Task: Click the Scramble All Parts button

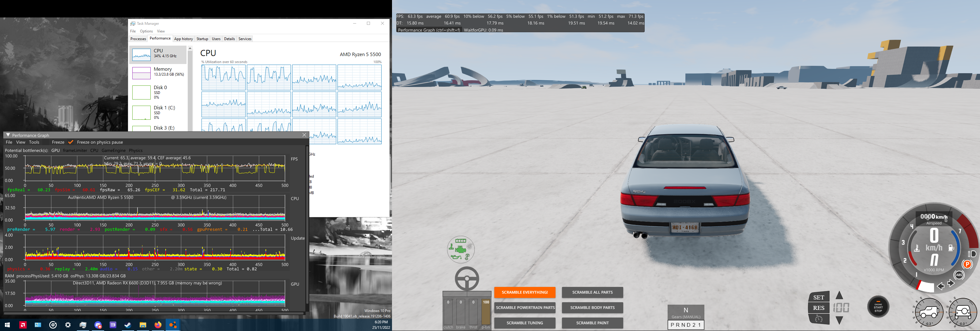Action: click(592, 292)
